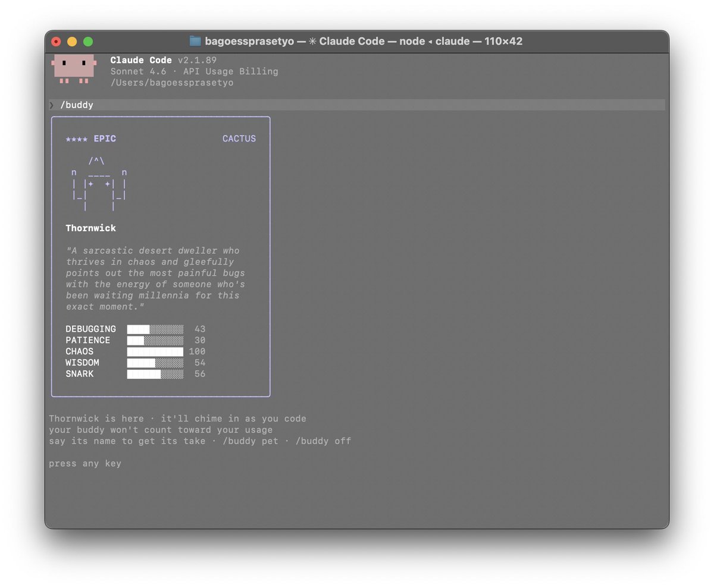This screenshot has width=714, height=588.
Task: Click the /buddy command input line
Action: 357,105
